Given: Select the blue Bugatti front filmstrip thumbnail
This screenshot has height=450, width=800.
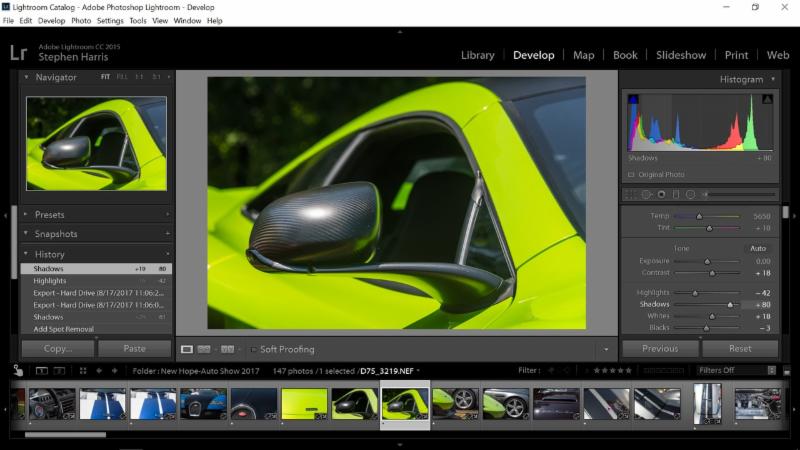Looking at the screenshot, I should coord(203,404).
